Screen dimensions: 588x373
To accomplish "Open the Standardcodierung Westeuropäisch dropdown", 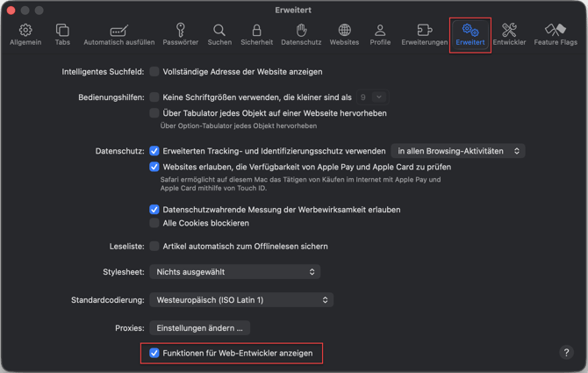I will pos(241,300).
